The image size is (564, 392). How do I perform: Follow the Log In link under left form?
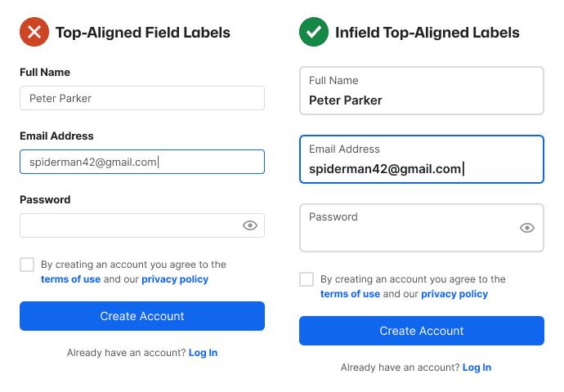pyautogui.click(x=203, y=353)
